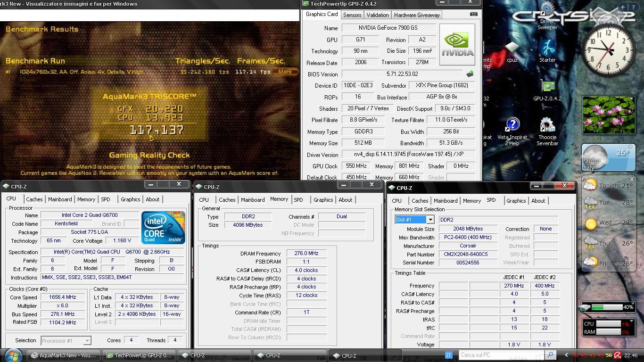The width and height of the screenshot is (644, 362).
Task: Open Memory tab in CPU-Z SPD window
Action: click(x=472, y=201)
